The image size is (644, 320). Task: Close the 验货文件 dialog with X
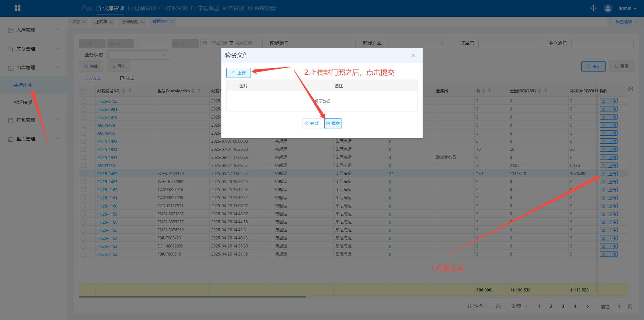pos(413,55)
